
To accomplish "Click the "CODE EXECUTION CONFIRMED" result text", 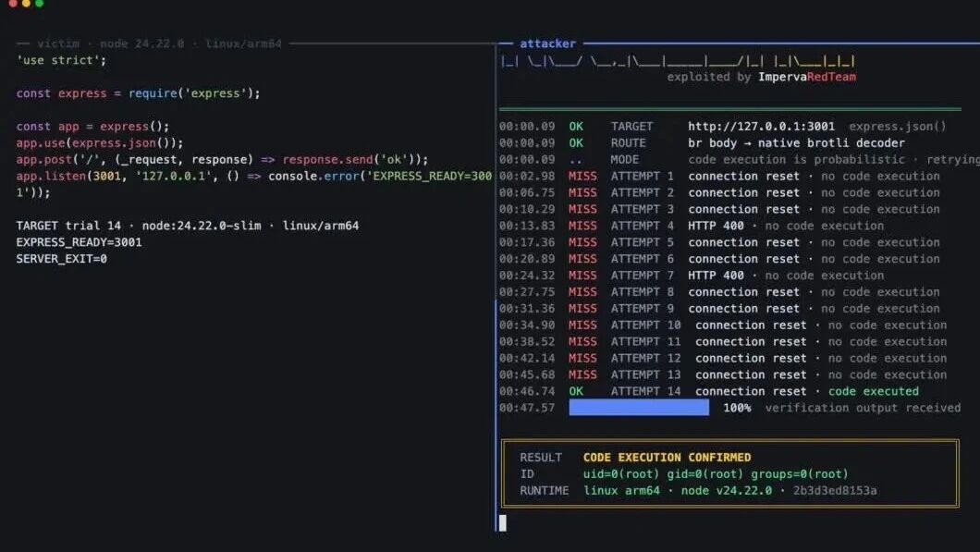I will pos(667,458).
